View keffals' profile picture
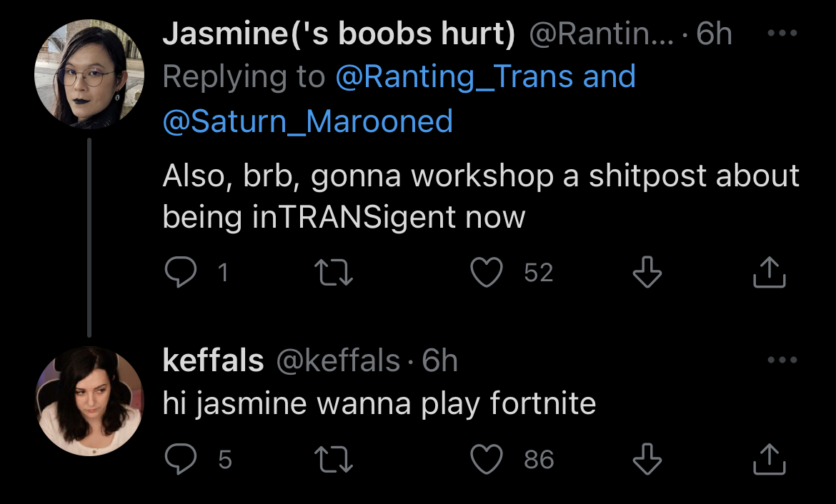 (x=89, y=401)
